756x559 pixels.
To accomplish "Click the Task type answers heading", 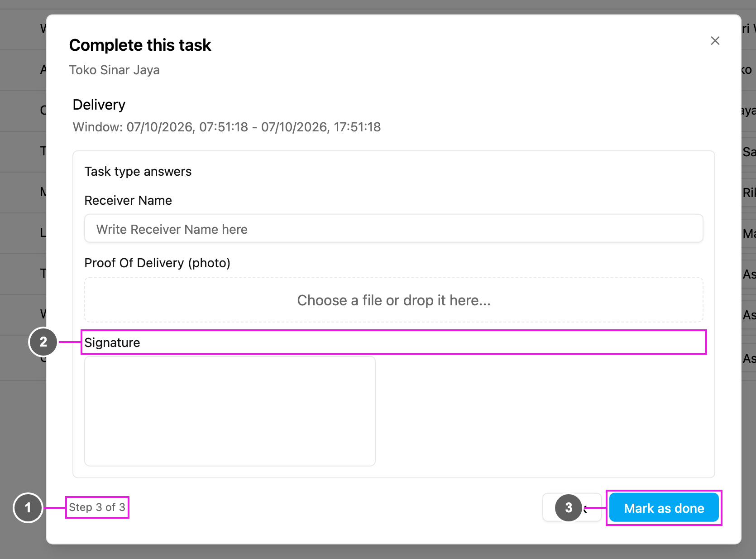I will (138, 171).
